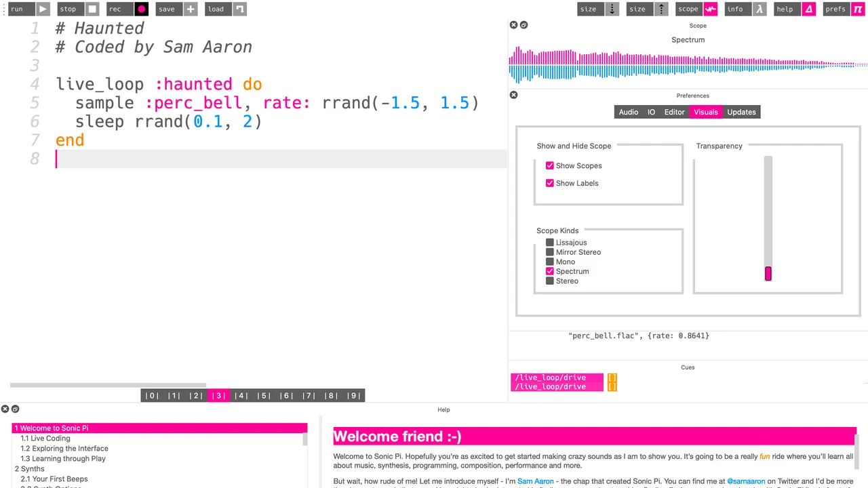Click the spectrum scope display
The image size is (868, 488).
[688, 64]
